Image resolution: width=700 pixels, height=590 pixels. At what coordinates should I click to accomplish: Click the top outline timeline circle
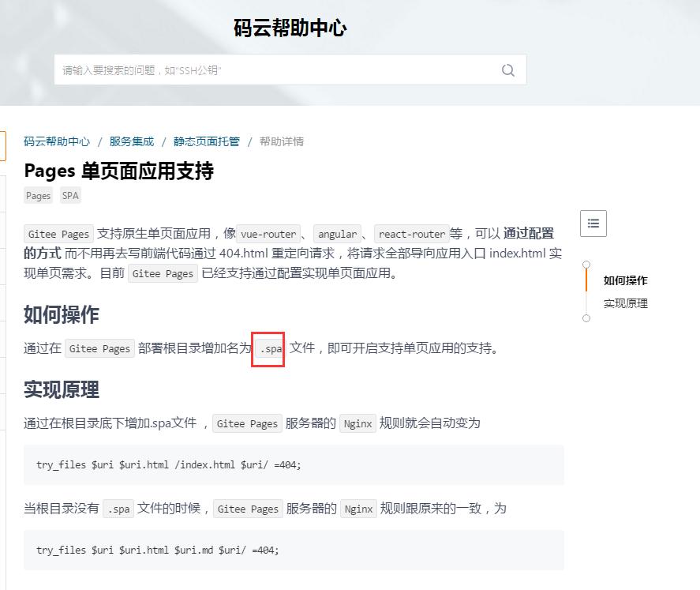[x=586, y=265]
